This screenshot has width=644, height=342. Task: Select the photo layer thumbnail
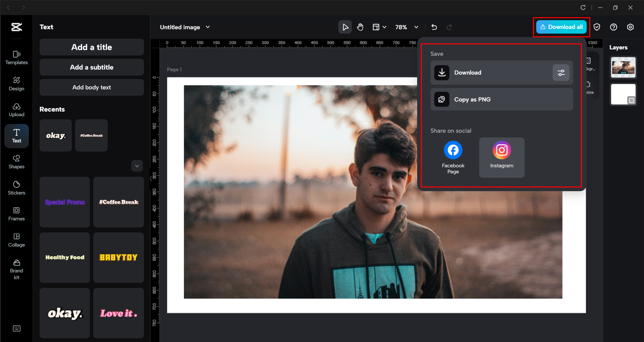[x=623, y=67]
